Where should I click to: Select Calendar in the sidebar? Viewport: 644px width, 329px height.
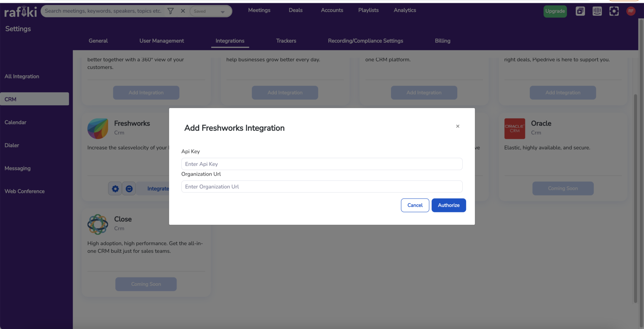[x=15, y=122]
